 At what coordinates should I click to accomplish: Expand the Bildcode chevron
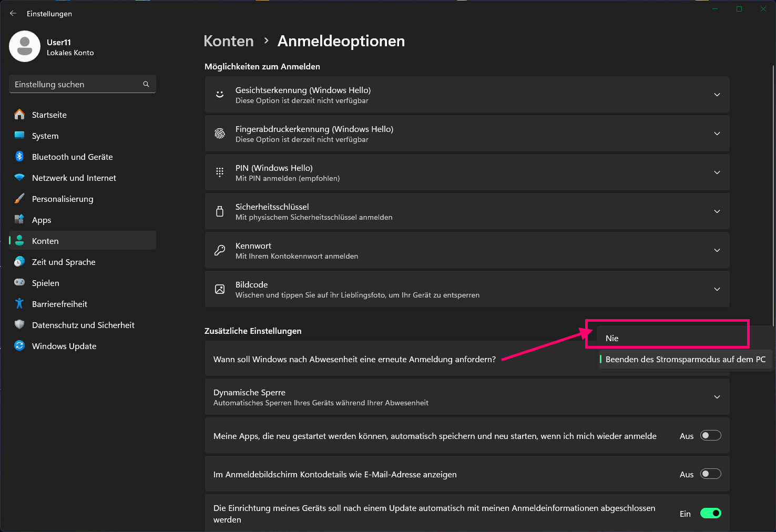click(717, 289)
